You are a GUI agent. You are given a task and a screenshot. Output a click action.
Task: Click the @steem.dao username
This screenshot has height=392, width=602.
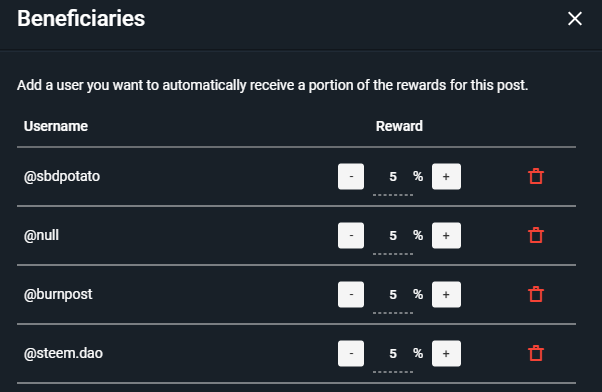63,353
